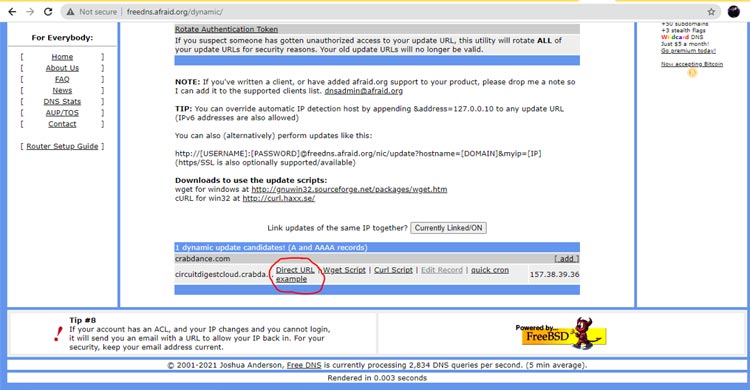750x390 pixels.
Task: Click the For Everybody sidebar heading
Action: pyautogui.click(x=62, y=37)
